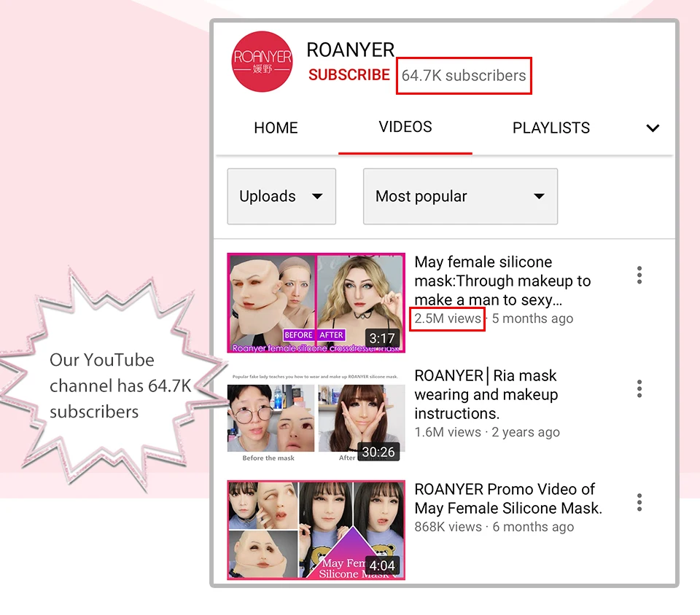Image resolution: width=700 pixels, height=615 pixels.
Task: Open options menu for ROANYER Promo Video
Action: (639, 503)
